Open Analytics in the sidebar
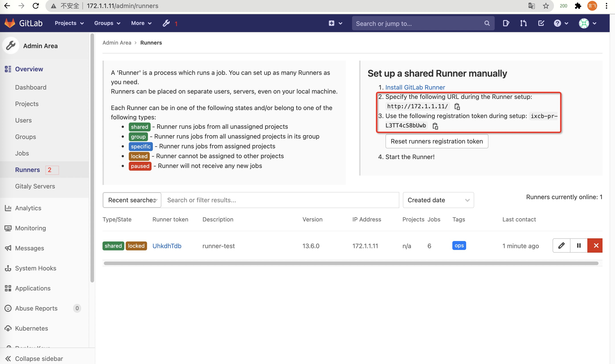 [x=28, y=208]
